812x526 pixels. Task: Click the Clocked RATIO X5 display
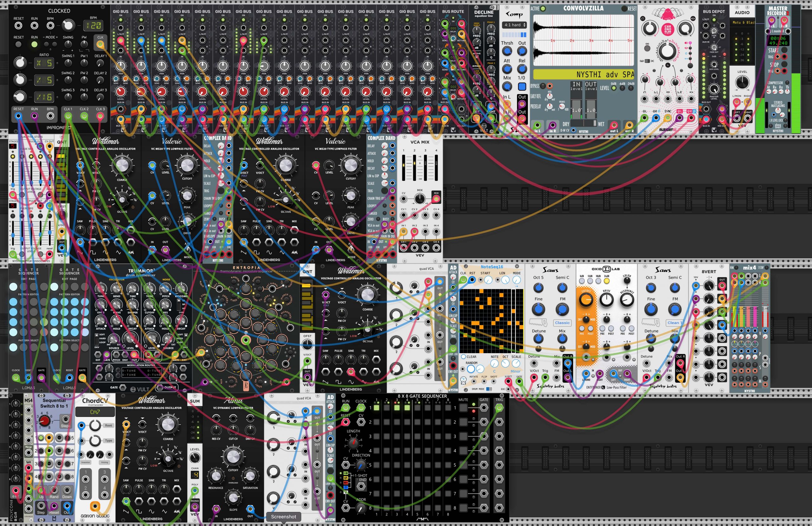pyautogui.click(x=44, y=63)
